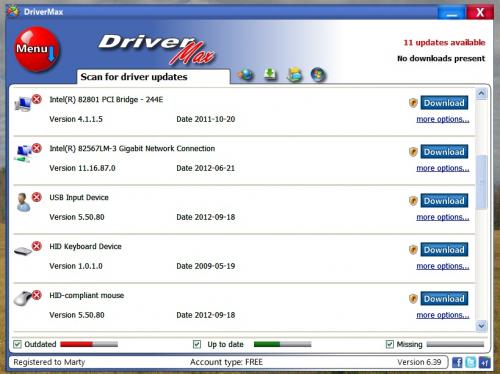Image resolution: width=500 pixels, height=374 pixels.
Task: Download the HID-compliant mouse driver
Action: point(444,299)
